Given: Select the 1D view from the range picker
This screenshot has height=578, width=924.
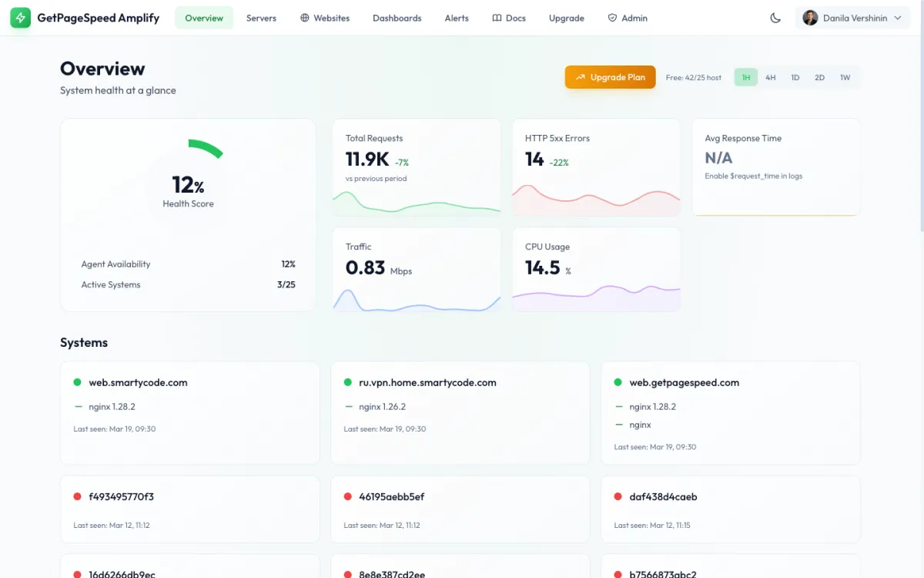Looking at the screenshot, I should click(x=795, y=77).
